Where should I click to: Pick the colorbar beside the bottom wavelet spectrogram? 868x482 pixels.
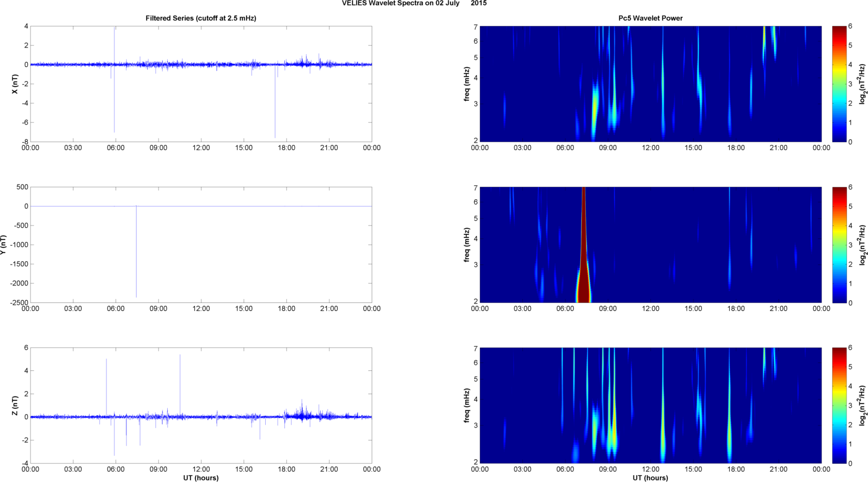[x=840, y=406]
